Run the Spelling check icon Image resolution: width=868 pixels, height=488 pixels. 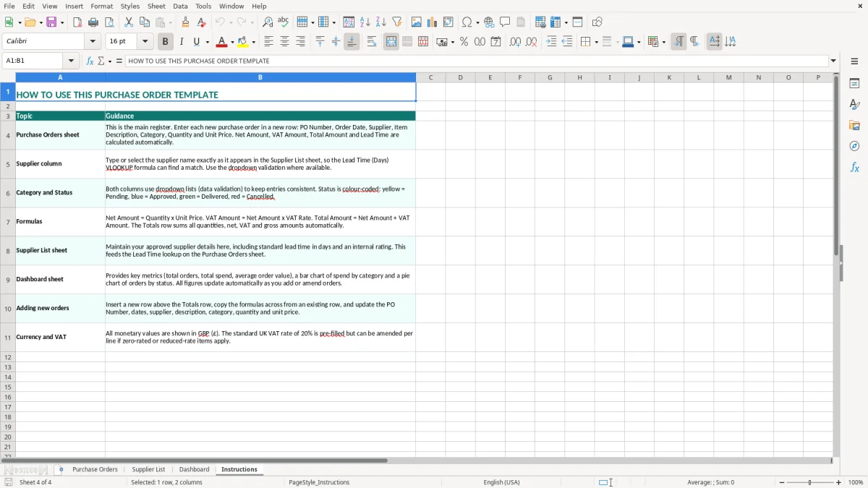(x=284, y=22)
